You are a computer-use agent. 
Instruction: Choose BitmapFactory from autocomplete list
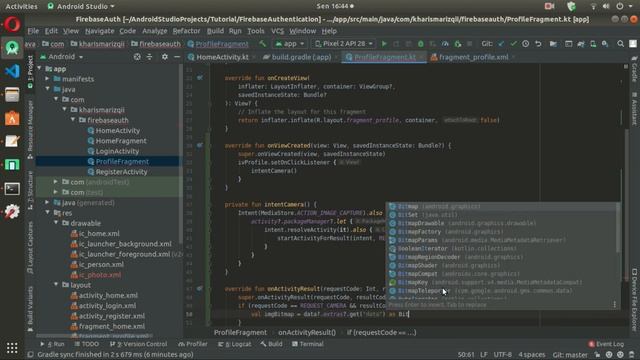[x=502, y=231]
